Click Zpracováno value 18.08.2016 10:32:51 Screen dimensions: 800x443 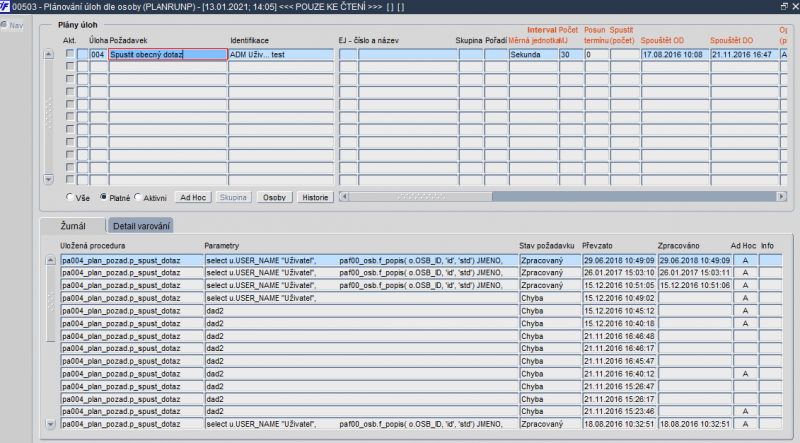pos(695,424)
